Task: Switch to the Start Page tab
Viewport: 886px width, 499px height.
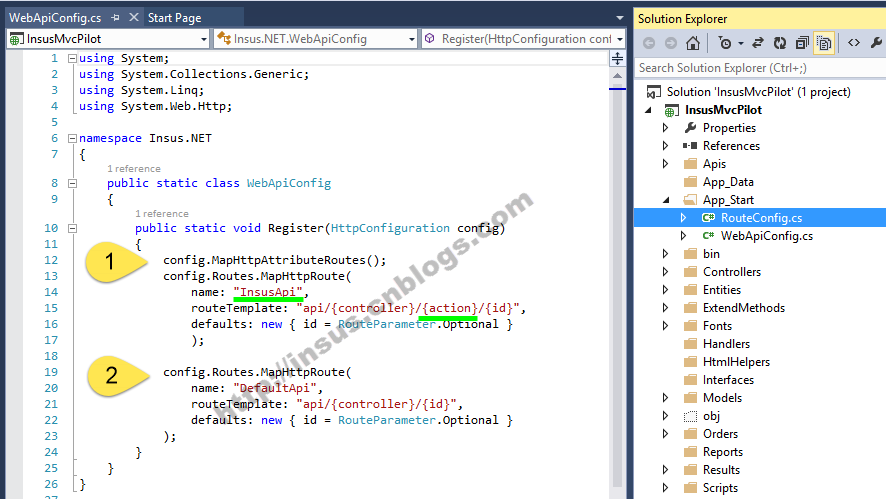Action: 175,18
